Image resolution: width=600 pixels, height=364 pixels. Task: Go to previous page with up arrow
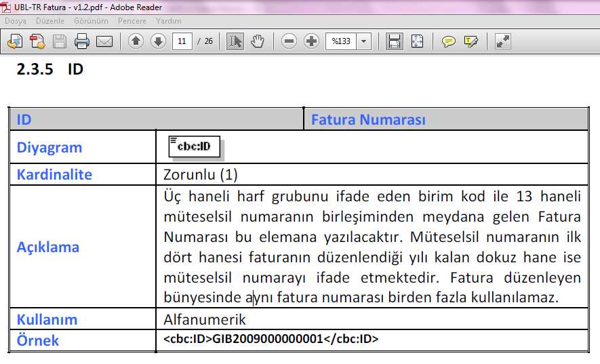[x=136, y=41]
